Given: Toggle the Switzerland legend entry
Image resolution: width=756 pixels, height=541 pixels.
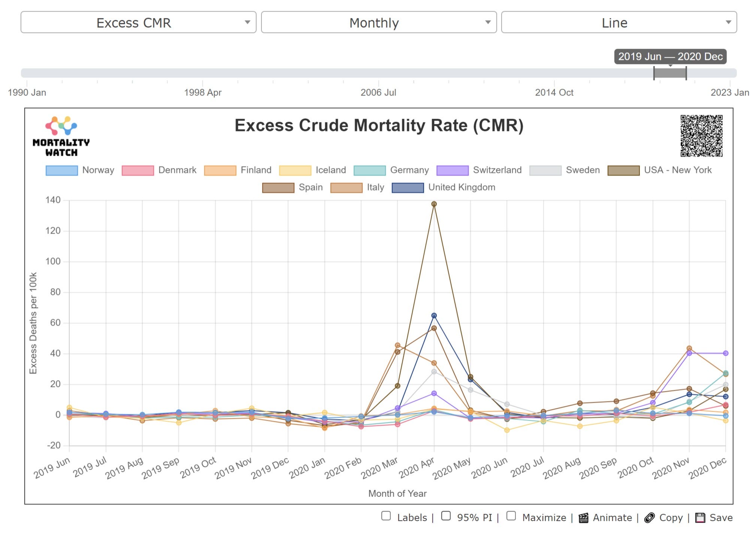Looking at the screenshot, I should coord(497,170).
